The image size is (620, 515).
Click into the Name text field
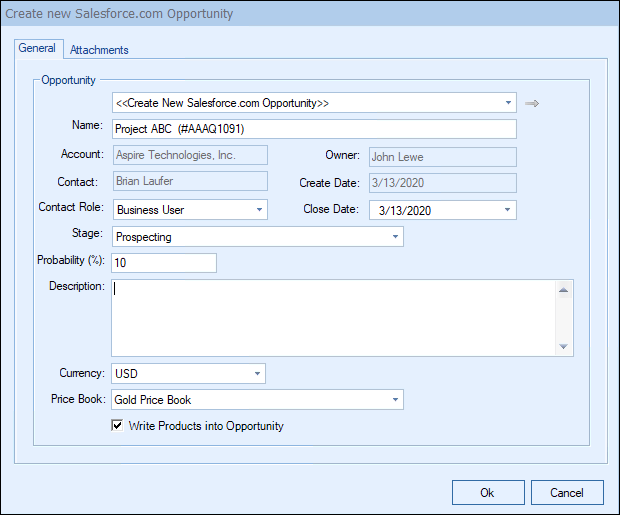click(313, 129)
